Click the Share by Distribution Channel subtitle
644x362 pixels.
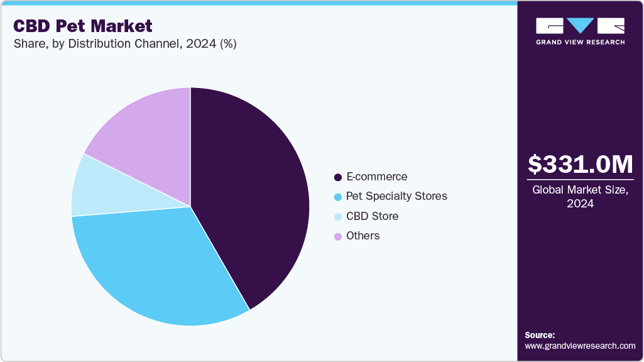pyautogui.click(x=124, y=44)
